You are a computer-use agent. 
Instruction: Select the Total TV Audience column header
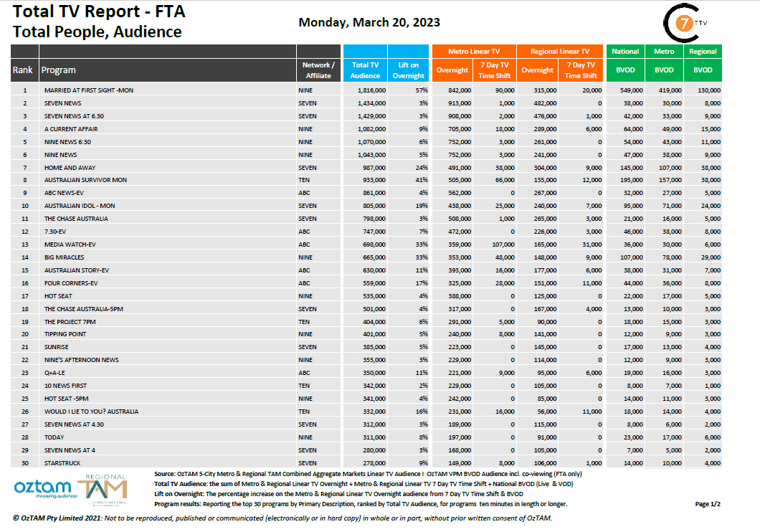click(366, 70)
